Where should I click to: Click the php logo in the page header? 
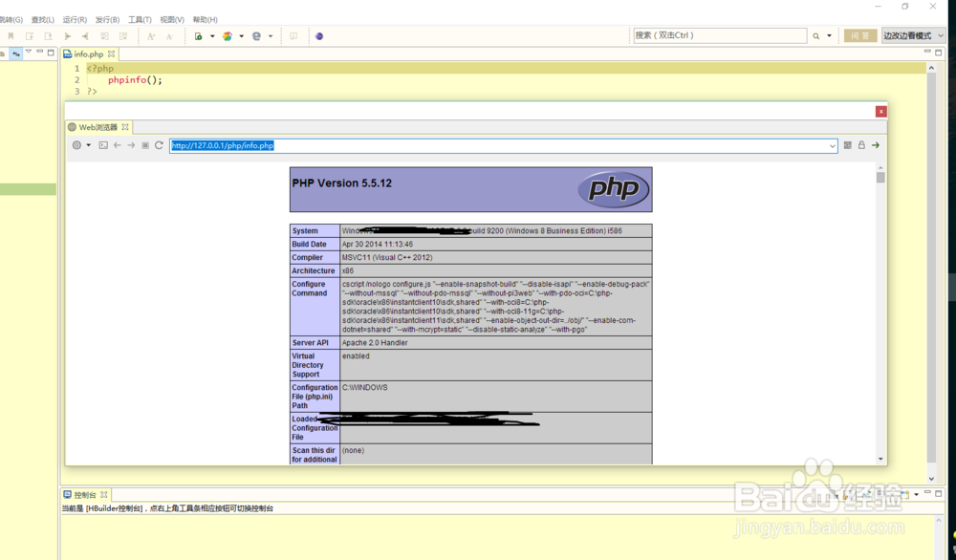614,189
